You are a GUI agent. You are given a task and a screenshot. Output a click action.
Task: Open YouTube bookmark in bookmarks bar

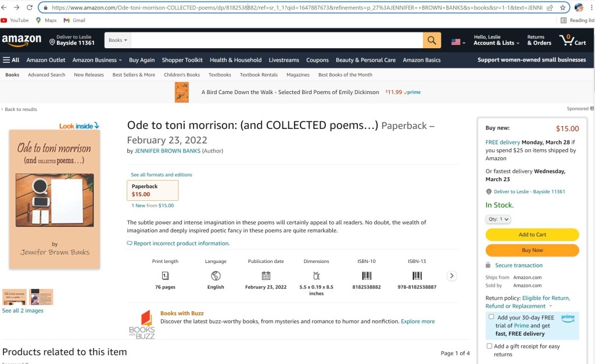[x=15, y=20]
